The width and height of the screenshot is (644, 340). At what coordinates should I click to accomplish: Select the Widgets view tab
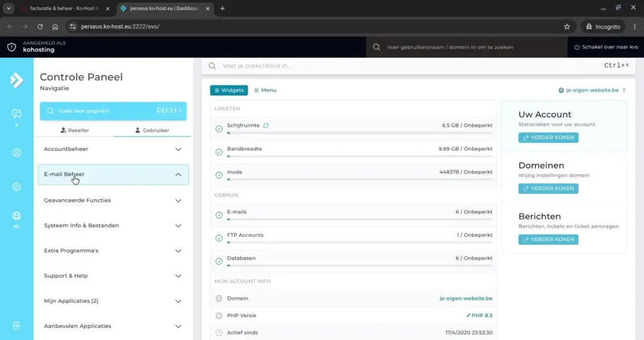tap(229, 90)
